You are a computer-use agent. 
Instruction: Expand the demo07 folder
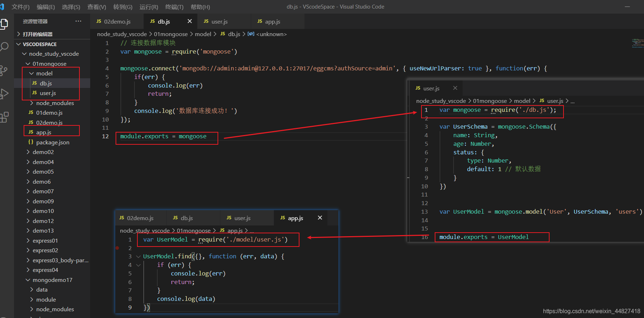pyautogui.click(x=28, y=191)
